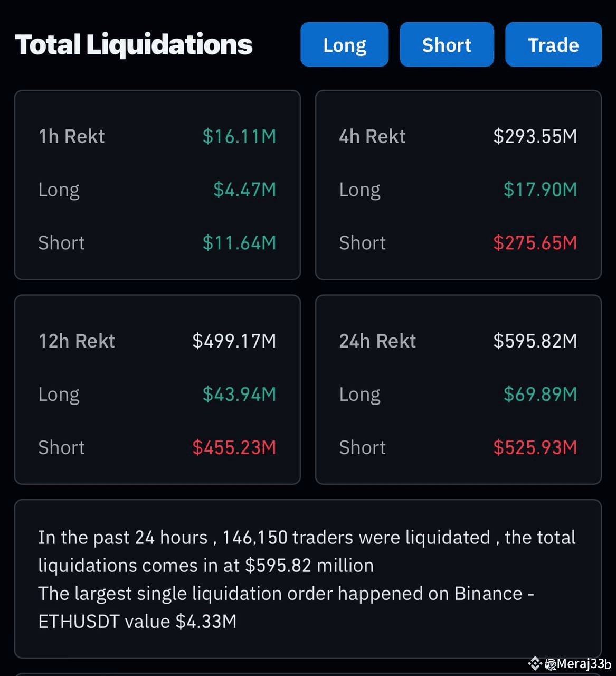Viewport: 616px width, 676px height.
Task: Click the 24h Short $525.93M value
Action: (x=535, y=447)
